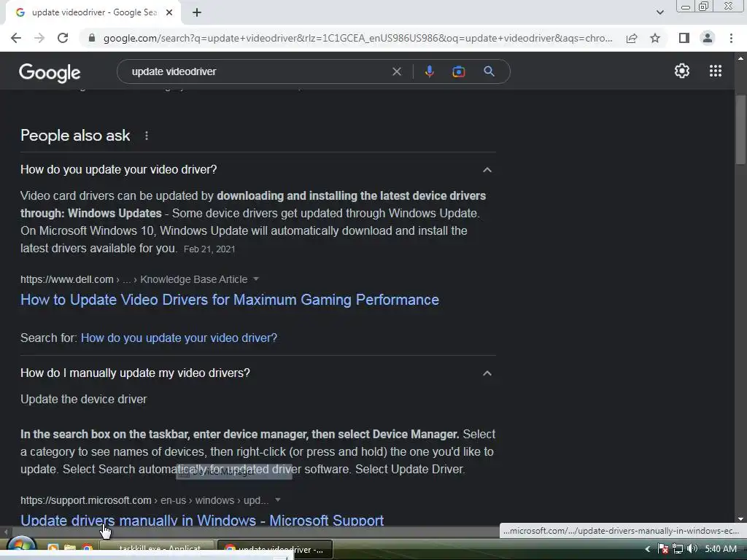Open a new browser tab

(197, 13)
